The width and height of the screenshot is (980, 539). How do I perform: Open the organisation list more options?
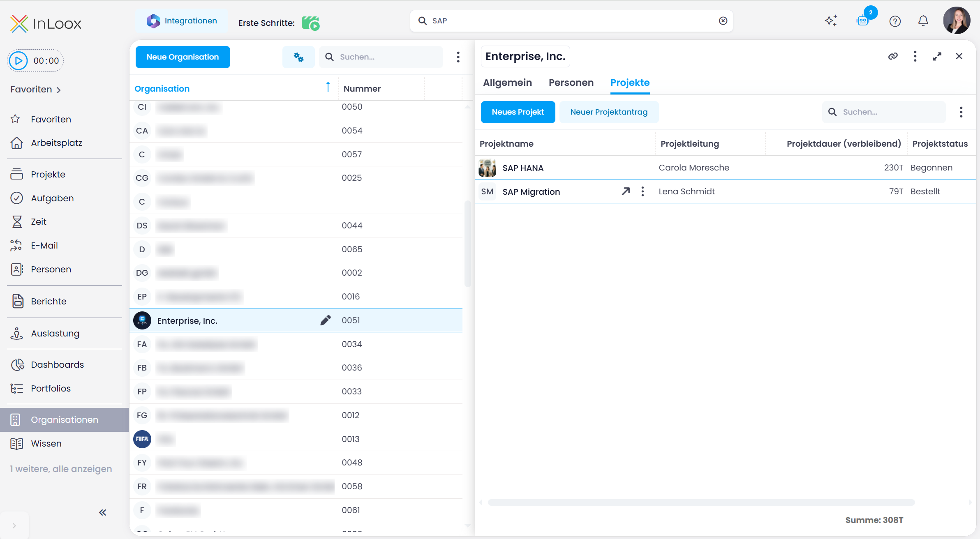tap(458, 57)
